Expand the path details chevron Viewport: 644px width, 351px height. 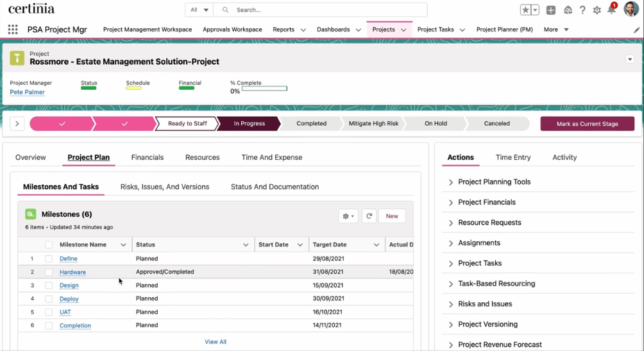(x=17, y=124)
